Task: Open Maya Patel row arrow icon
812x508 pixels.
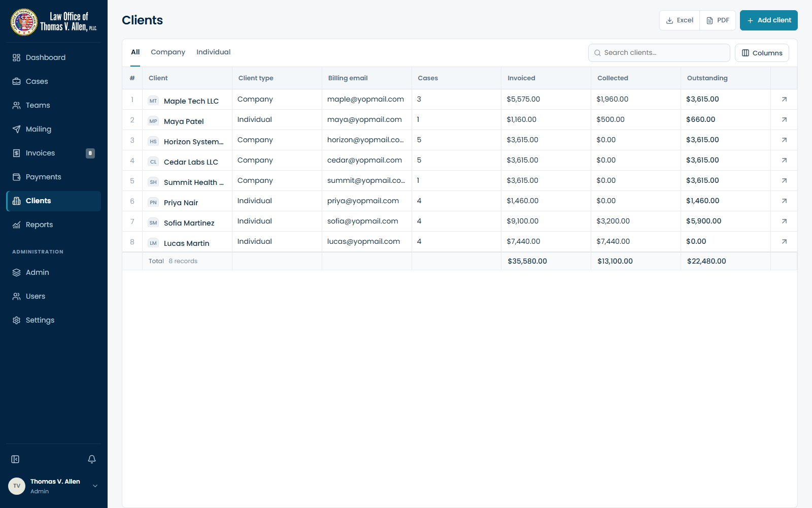Action: click(x=784, y=120)
